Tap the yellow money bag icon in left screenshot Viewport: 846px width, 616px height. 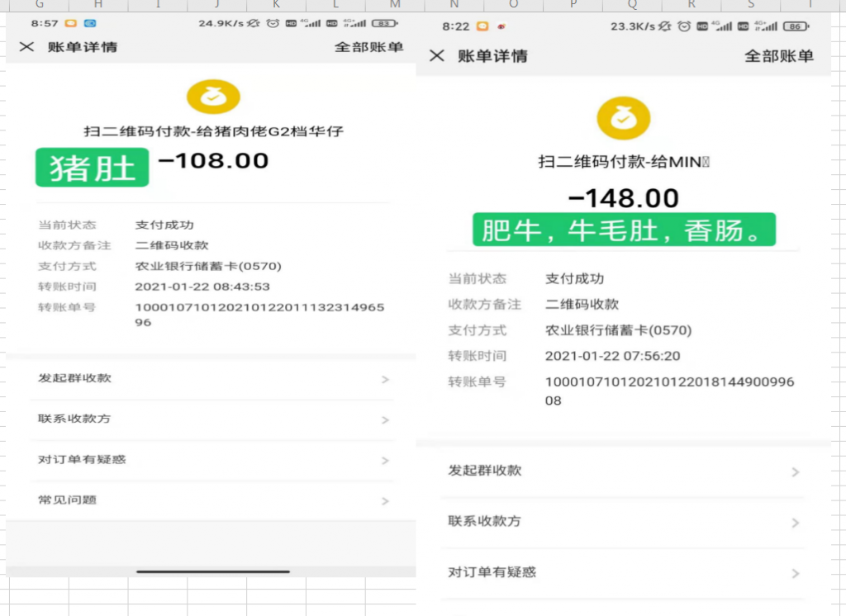(x=213, y=97)
